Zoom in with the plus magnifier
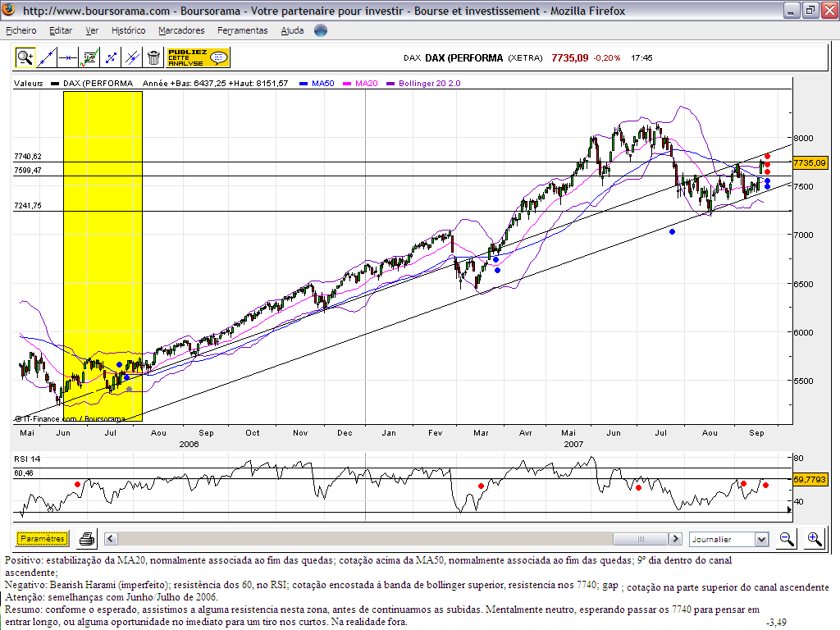This screenshot has height=630, width=840. (x=815, y=539)
